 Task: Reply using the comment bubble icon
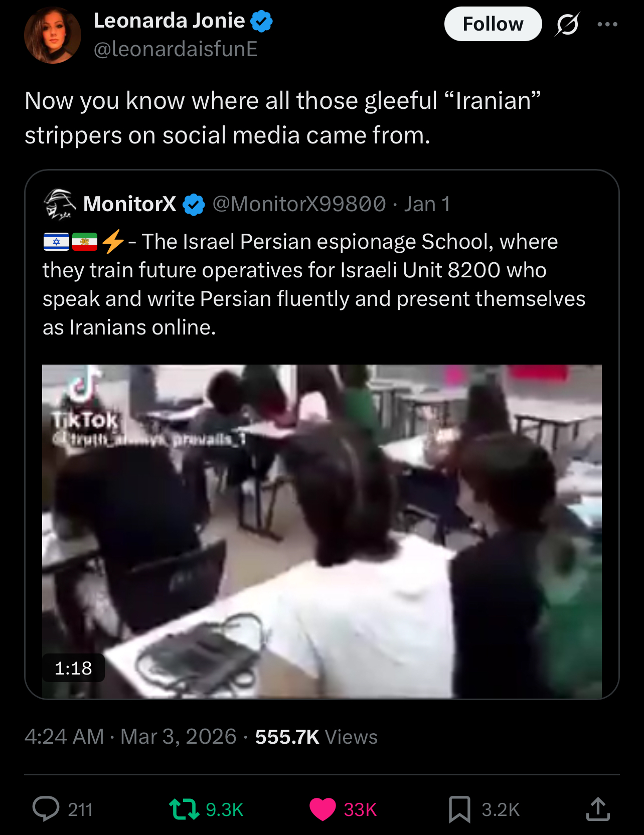coord(46,808)
